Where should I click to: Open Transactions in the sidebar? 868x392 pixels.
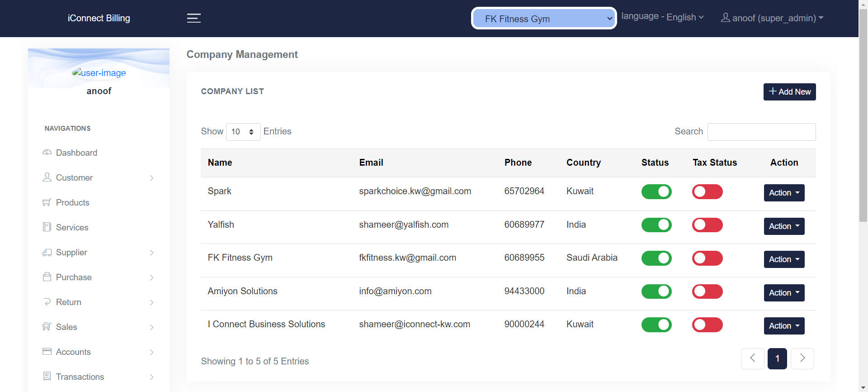point(80,377)
